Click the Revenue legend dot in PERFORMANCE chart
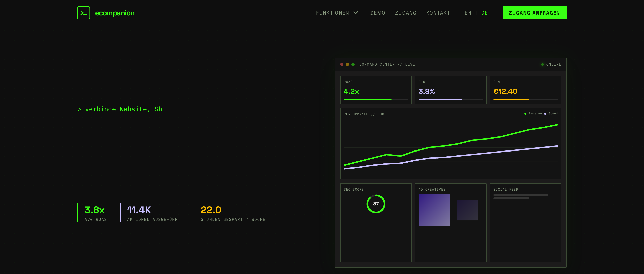 525,113
